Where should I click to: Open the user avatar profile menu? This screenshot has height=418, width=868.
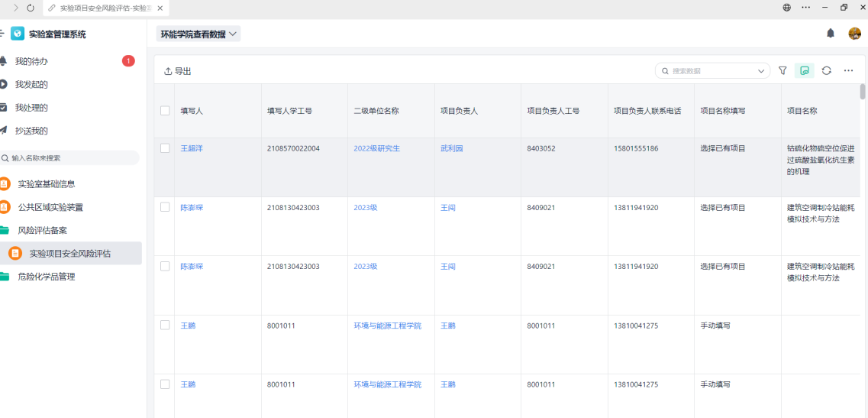click(x=854, y=34)
